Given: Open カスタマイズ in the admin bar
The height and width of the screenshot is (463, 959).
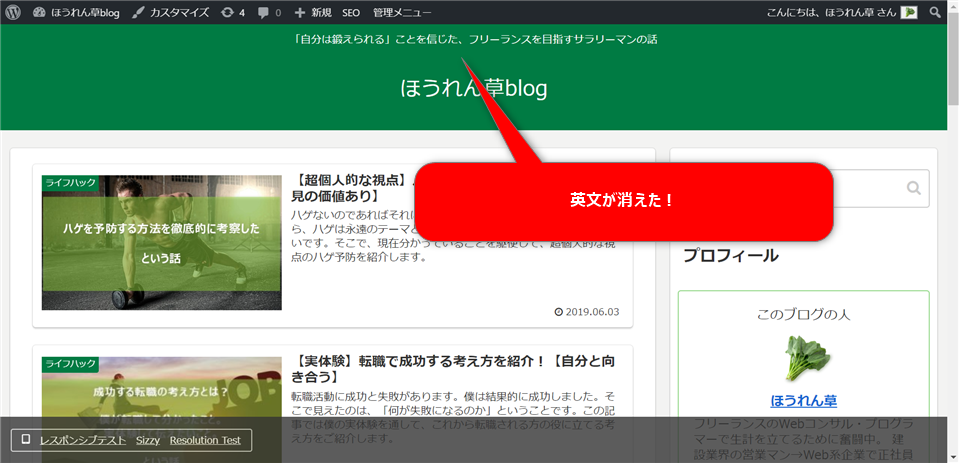Looking at the screenshot, I should click(x=171, y=12).
